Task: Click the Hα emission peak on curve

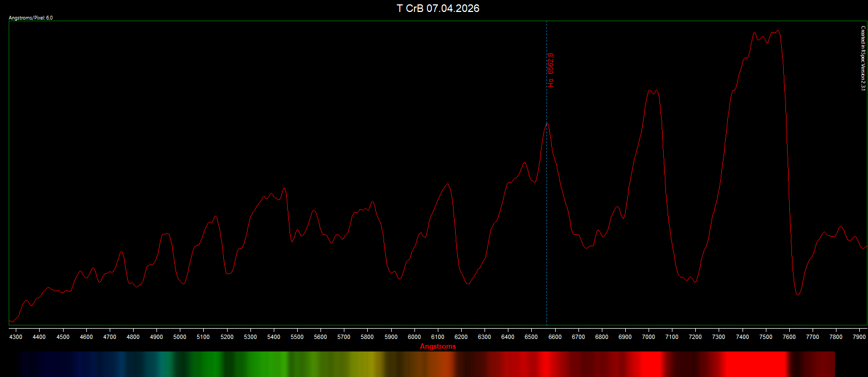Action: pyautogui.click(x=547, y=123)
